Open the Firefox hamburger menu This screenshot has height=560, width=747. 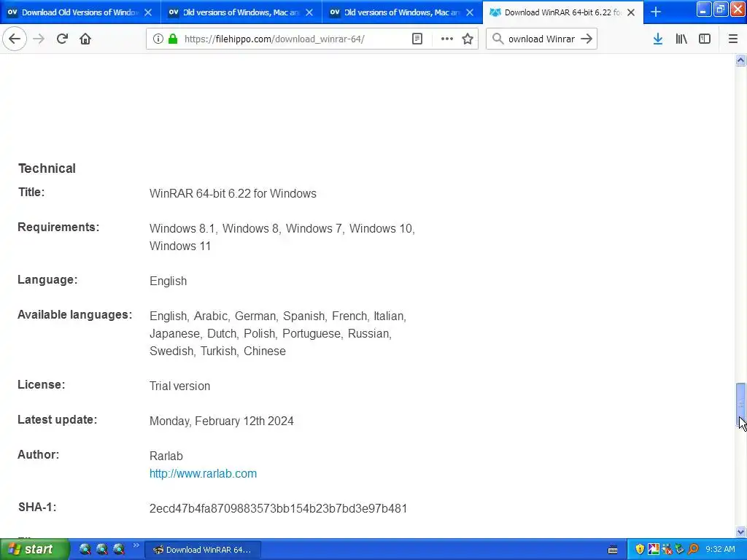733,39
